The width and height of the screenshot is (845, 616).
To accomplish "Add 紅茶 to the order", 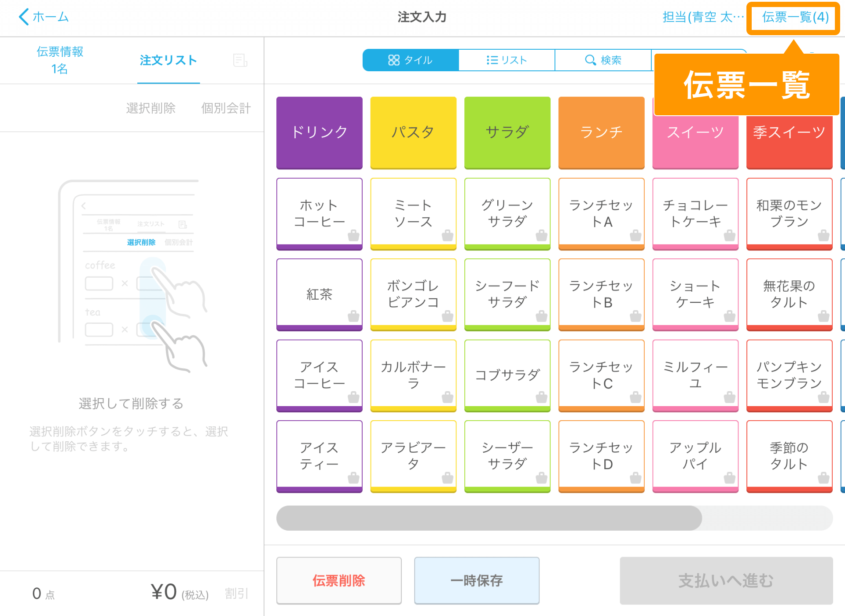I will [x=320, y=294].
